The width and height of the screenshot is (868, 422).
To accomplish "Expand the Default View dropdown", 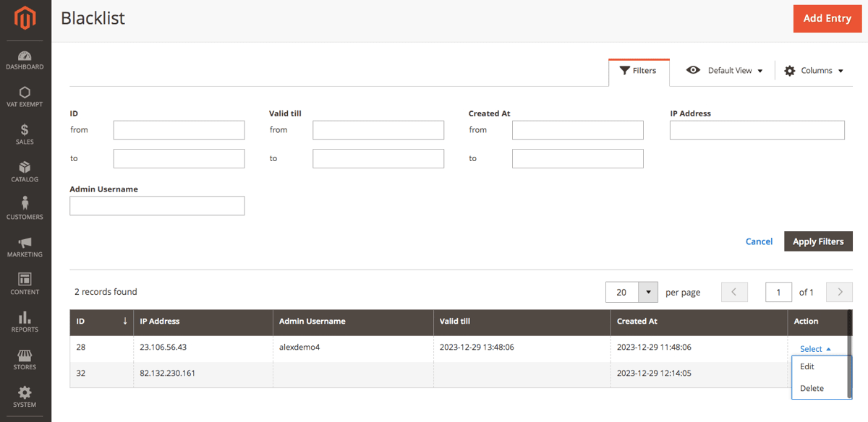I will [725, 71].
